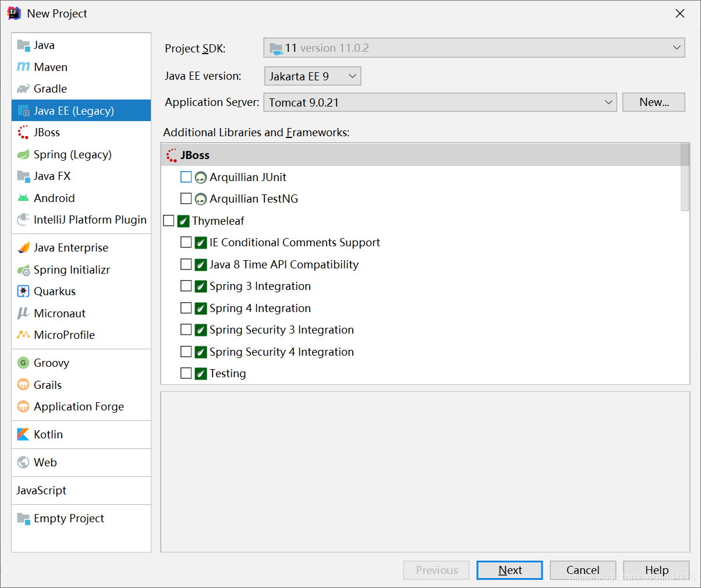Click the Spring (Legacy) leaf icon
Viewport: 701px width, 588px height.
click(x=23, y=154)
